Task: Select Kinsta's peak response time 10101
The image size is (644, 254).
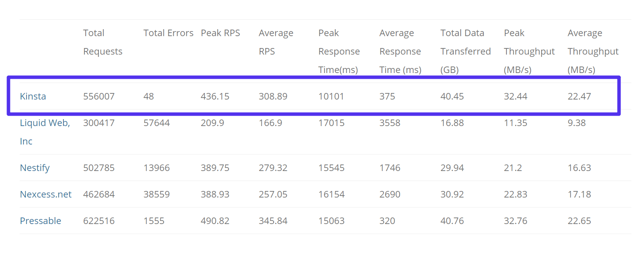Action: (331, 96)
